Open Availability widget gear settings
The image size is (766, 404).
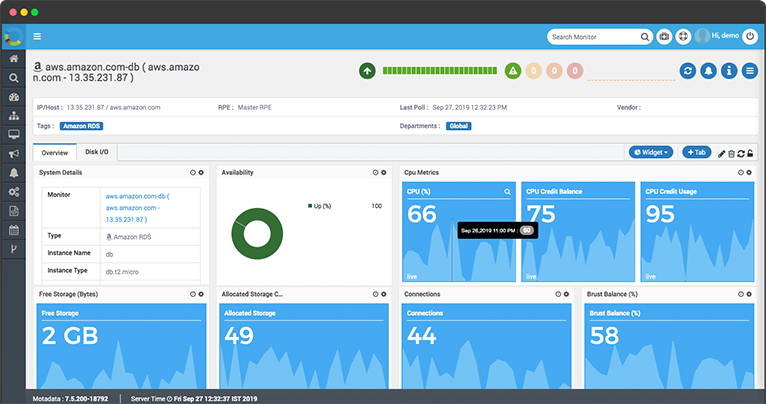click(383, 172)
